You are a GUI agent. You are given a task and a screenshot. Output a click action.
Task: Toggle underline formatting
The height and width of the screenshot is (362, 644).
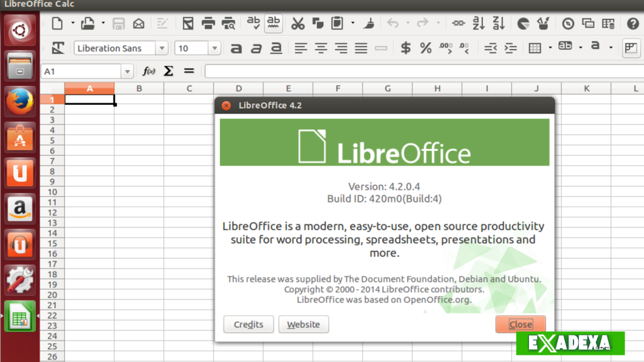pyautogui.click(x=276, y=48)
